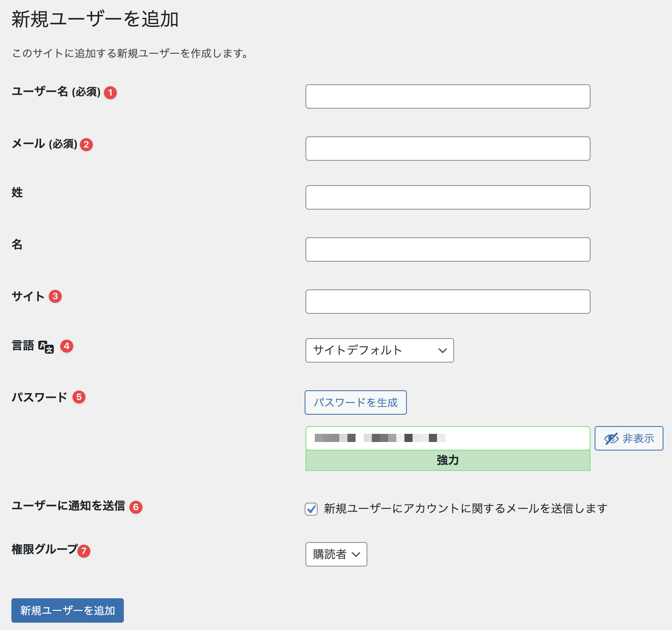
Task: Open the 購読者 role dropdown
Action: click(336, 554)
